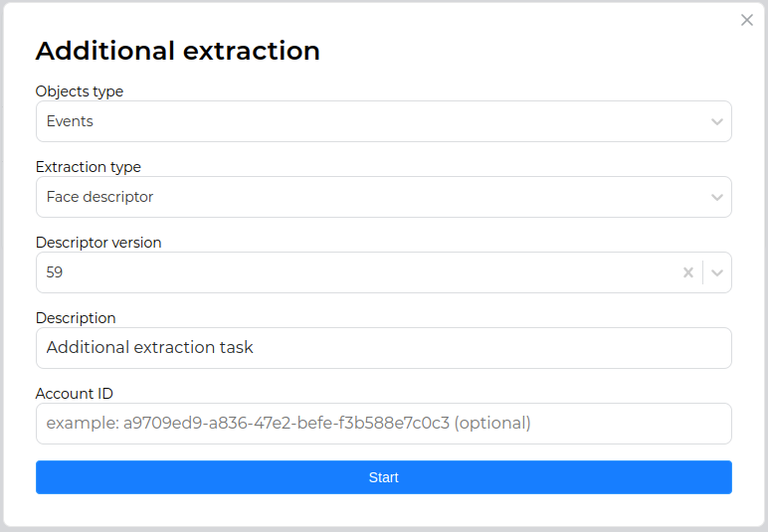Close the Additional extraction dialog
Image resolution: width=768 pixels, height=532 pixels.
point(747,20)
